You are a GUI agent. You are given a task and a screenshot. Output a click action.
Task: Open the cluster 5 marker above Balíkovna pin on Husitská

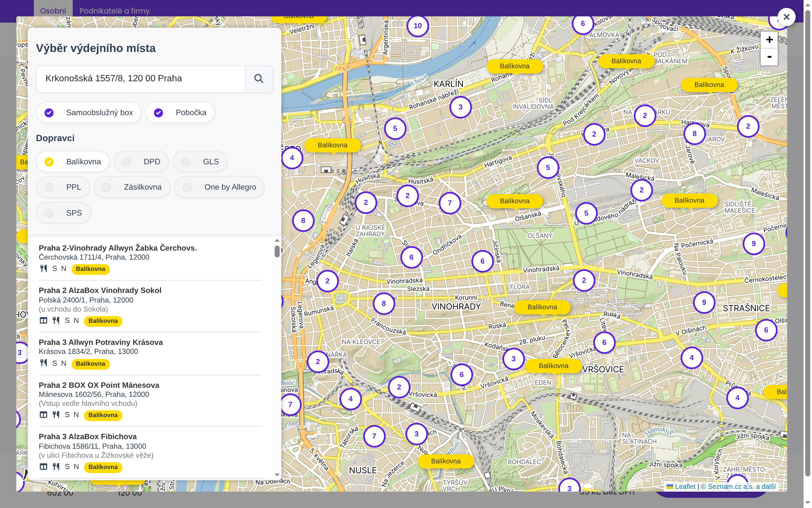(x=395, y=129)
